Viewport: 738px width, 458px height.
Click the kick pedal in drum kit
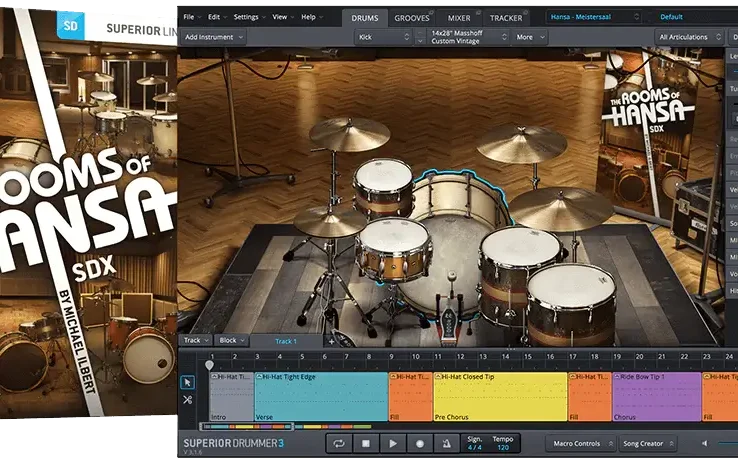(x=449, y=315)
